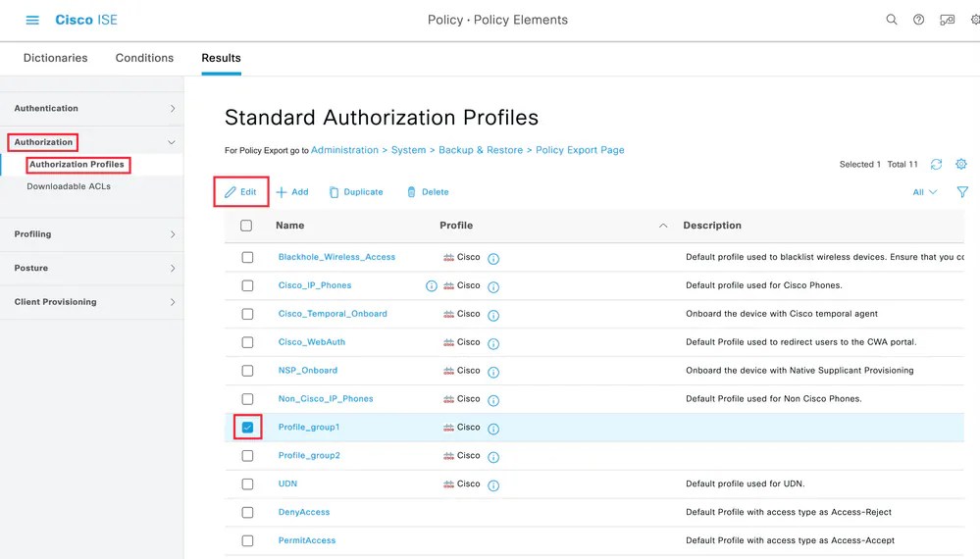This screenshot has width=980, height=559.
Task: Follow the Administration breadcrumb link
Action: (344, 150)
